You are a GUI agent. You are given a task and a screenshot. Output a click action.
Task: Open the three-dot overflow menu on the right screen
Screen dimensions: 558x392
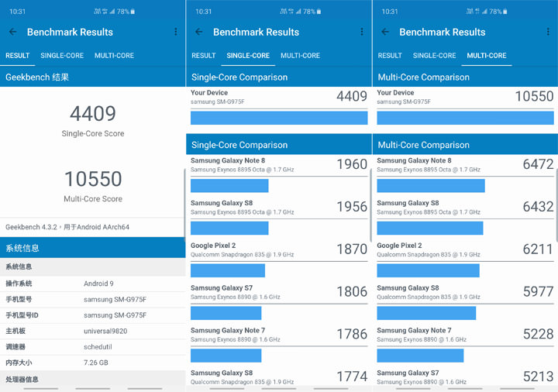548,32
